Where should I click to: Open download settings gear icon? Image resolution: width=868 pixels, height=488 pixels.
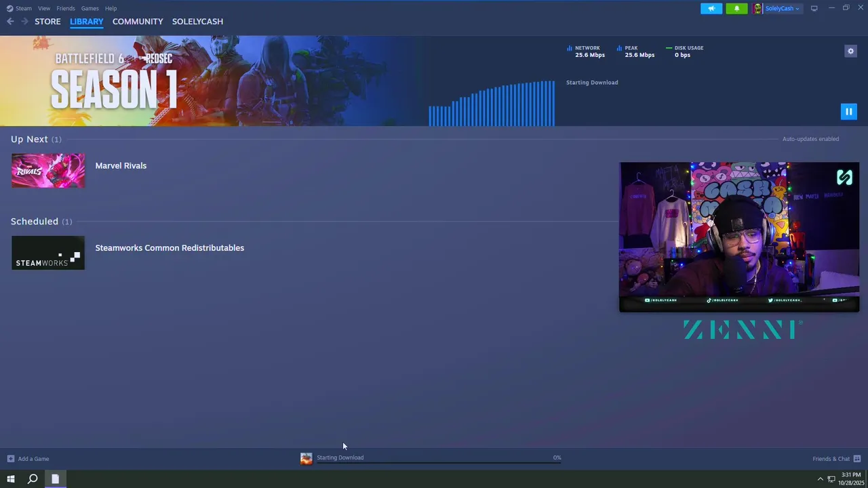(x=850, y=51)
